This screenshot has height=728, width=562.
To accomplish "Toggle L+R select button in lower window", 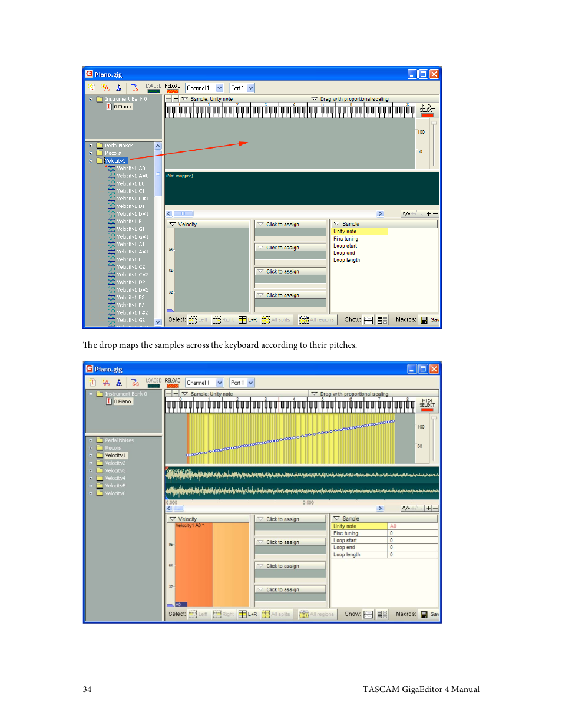I will 247,614.
